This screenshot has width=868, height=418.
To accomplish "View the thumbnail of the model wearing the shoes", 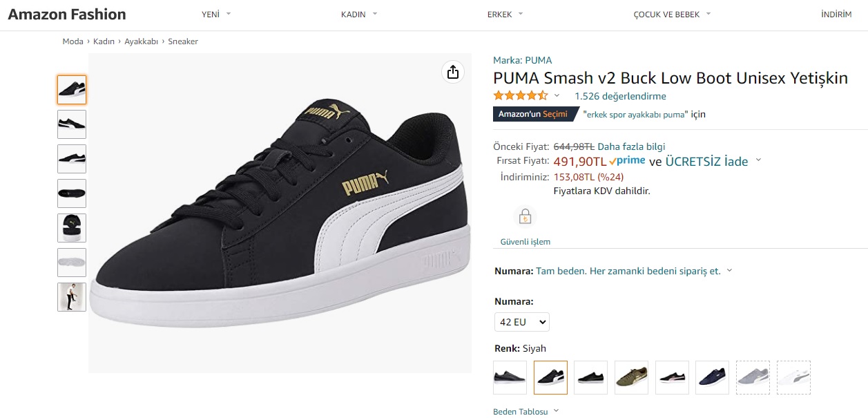I will pos(72,297).
